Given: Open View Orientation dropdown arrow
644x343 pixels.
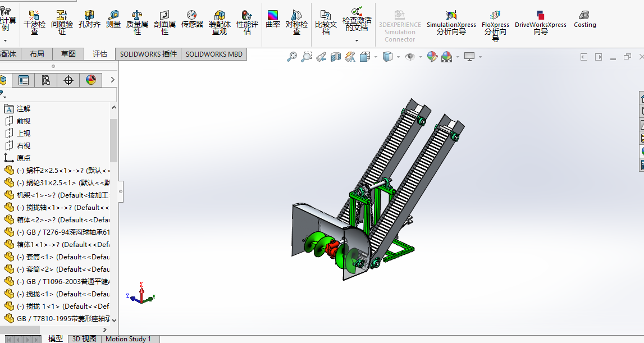Looking at the screenshot, I should point(376,57).
